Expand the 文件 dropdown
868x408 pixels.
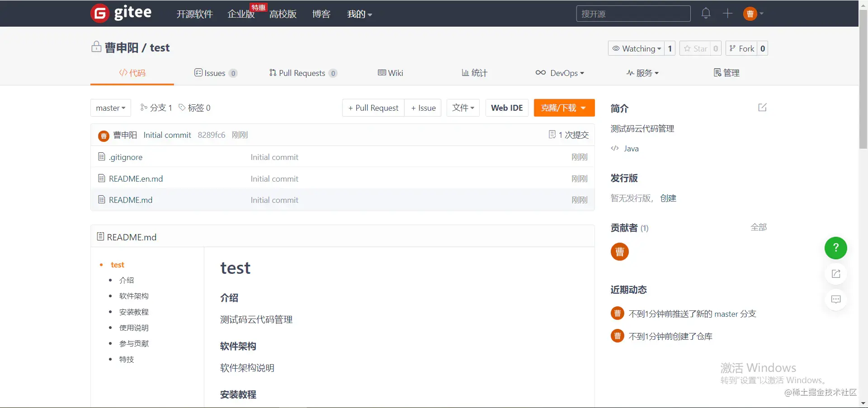pos(463,108)
